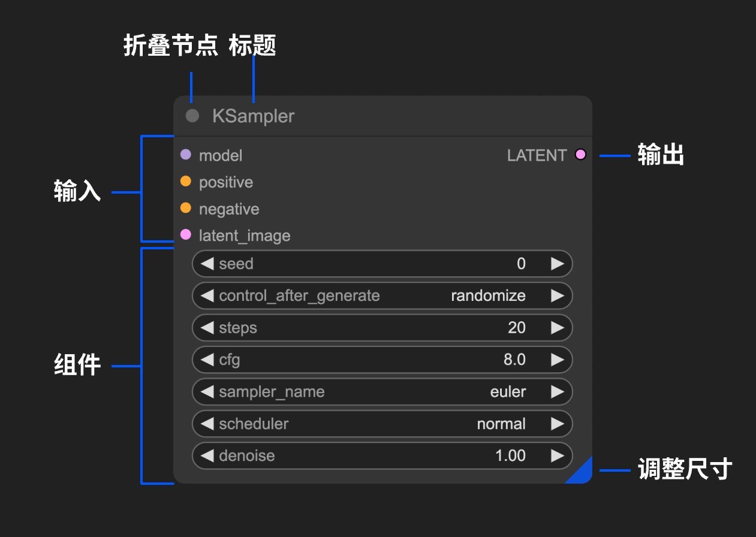Screen dimensions: 756x537
Task: Increase cfg with right arrow
Action: (558, 360)
